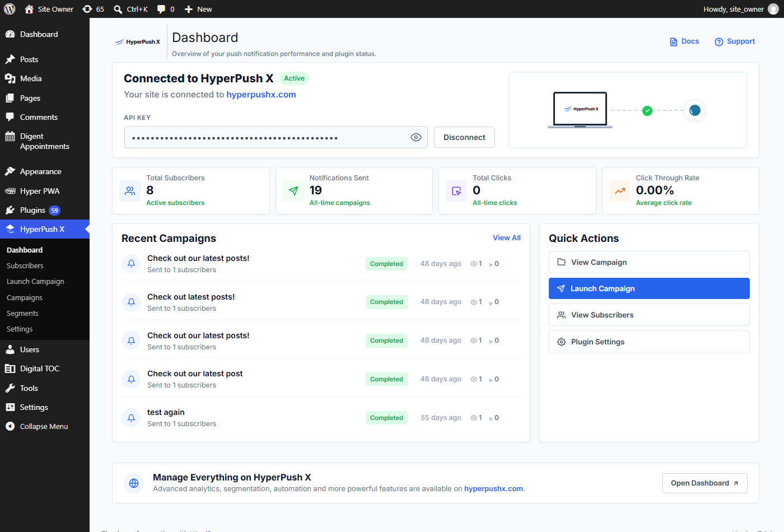Open Tools in the sidebar

[45, 388]
